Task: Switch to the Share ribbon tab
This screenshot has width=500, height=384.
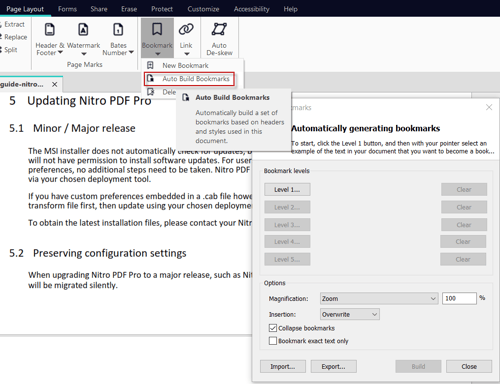Action: [99, 9]
